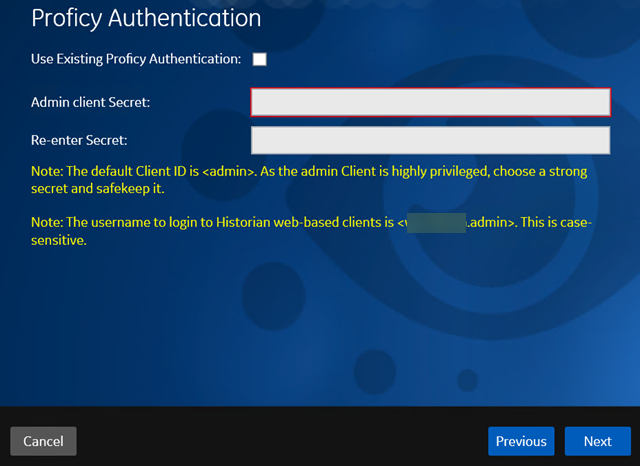Click the Proficy Authentication page heading
This screenshot has height=466, width=640.
[146, 18]
